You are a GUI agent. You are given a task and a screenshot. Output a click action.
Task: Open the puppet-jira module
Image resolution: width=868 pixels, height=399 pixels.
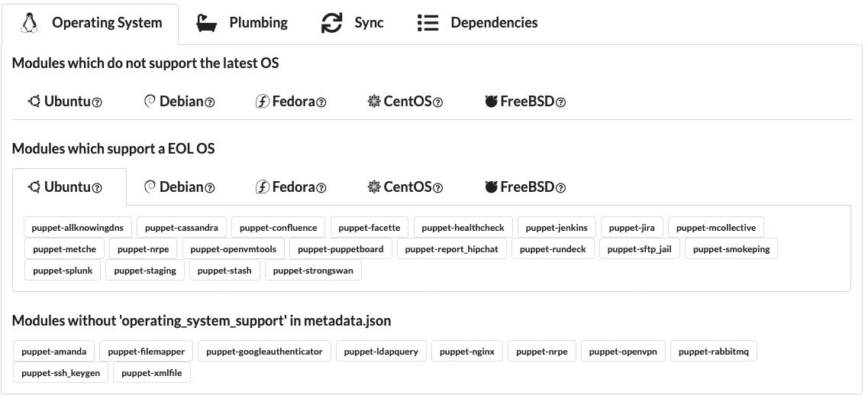(631, 227)
